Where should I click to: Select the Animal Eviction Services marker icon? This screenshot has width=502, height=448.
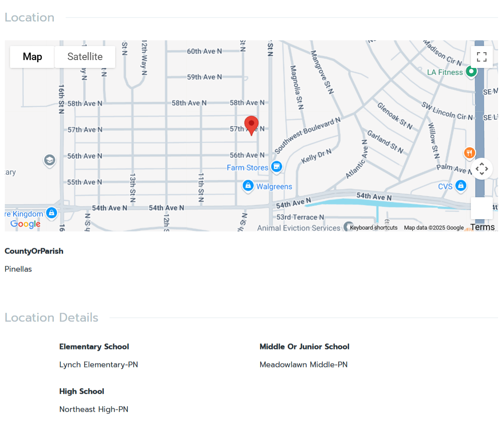pos(348,227)
